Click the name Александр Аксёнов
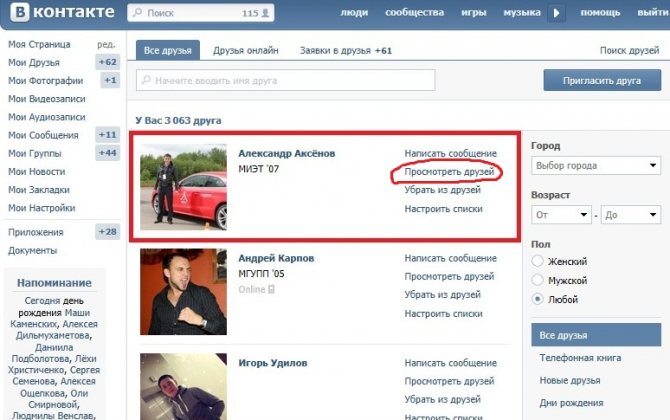The width and height of the screenshot is (670, 420). [x=287, y=153]
